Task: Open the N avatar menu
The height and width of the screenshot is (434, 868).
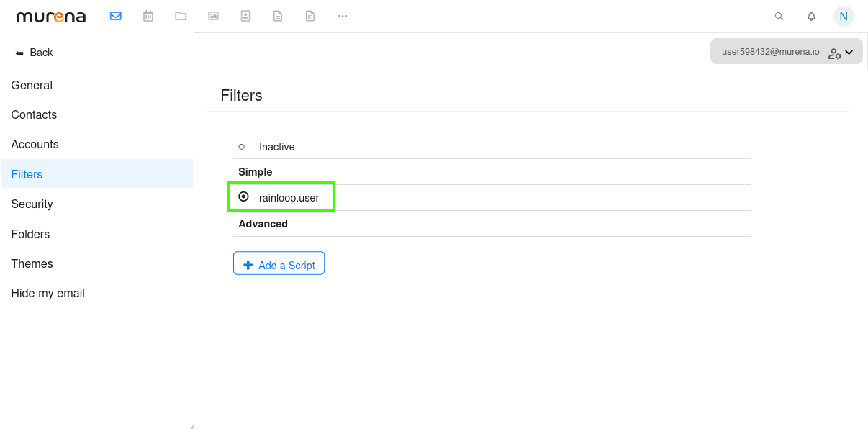Action: click(844, 15)
